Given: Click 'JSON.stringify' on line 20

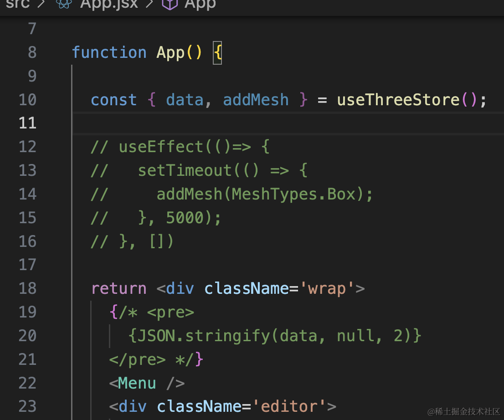Looking at the screenshot, I should (x=204, y=335).
